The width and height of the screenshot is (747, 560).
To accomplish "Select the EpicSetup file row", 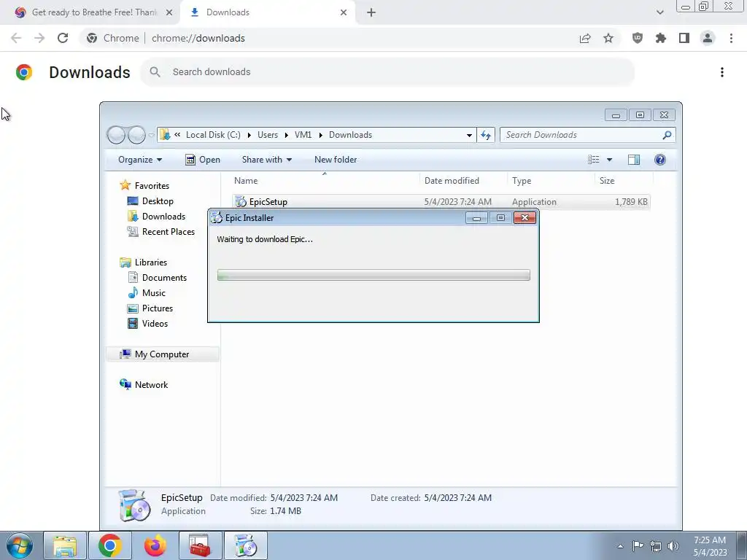I will tap(441, 201).
